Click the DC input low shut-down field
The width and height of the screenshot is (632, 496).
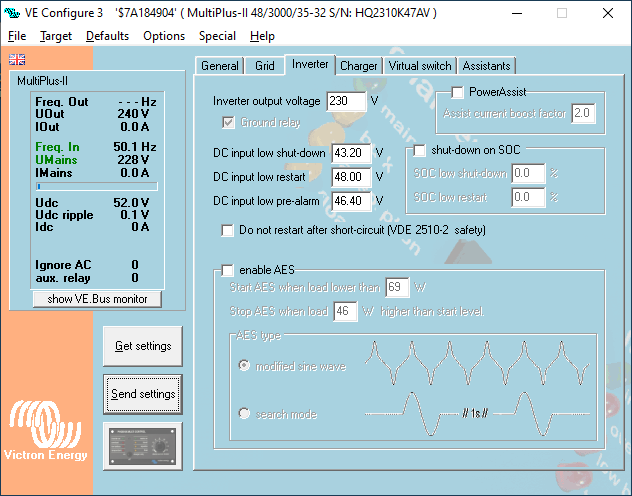pos(351,153)
